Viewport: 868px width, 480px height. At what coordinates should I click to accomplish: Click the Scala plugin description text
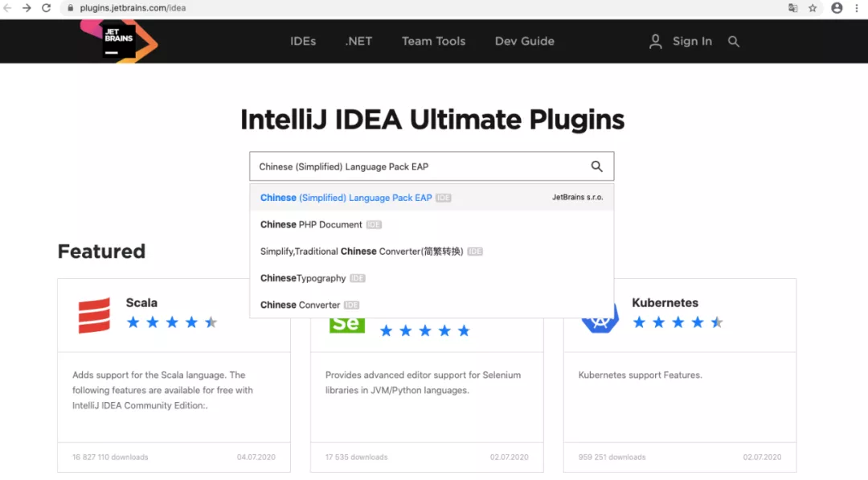click(162, 390)
